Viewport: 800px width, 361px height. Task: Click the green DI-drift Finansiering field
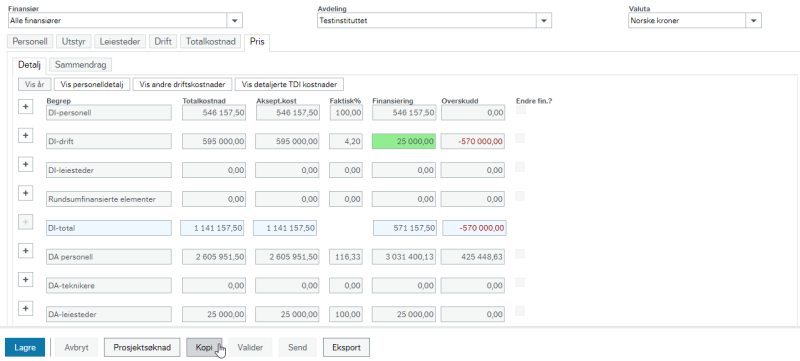[x=404, y=142]
